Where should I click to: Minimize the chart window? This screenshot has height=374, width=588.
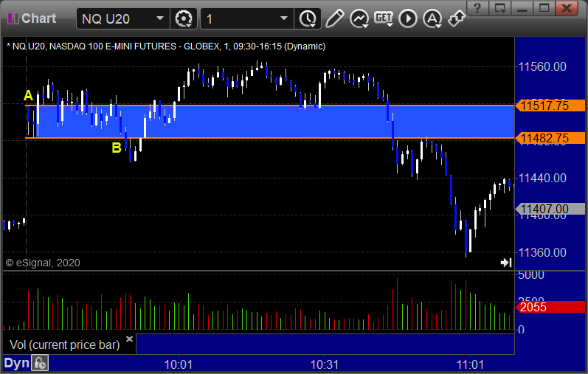[x=522, y=8]
